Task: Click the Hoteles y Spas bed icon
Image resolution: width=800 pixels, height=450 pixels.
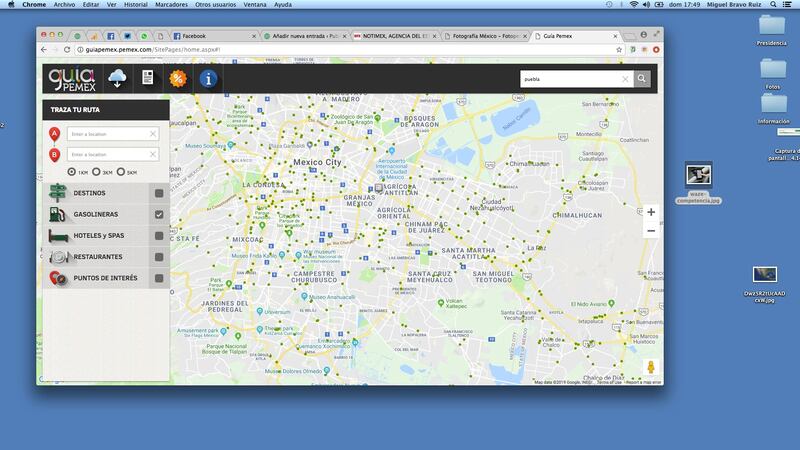Action: coord(58,236)
